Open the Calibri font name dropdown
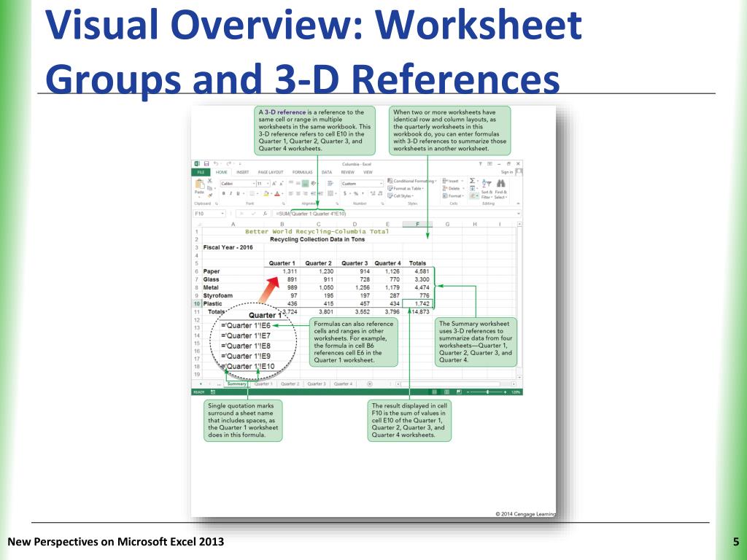 (x=255, y=183)
